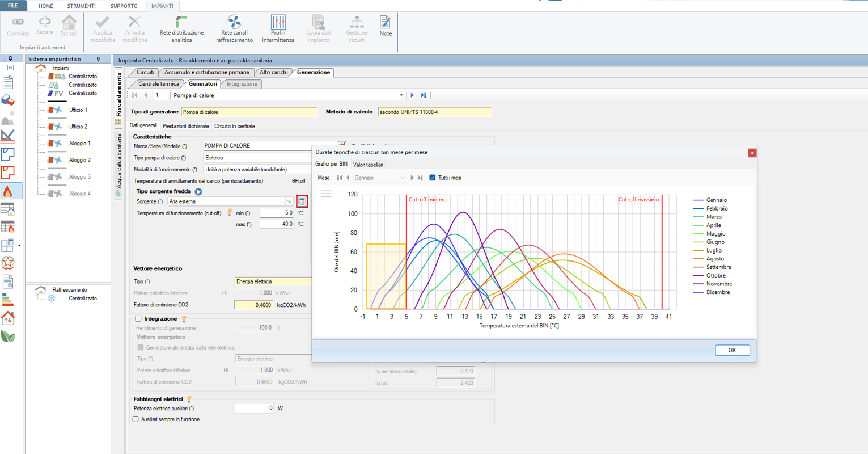Switch to the STRUMENTI ribbon tab
The height and width of the screenshot is (454, 868).
coord(82,6)
